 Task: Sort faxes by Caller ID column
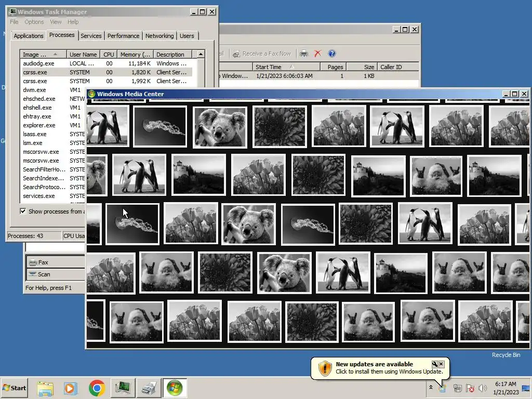[398, 67]
